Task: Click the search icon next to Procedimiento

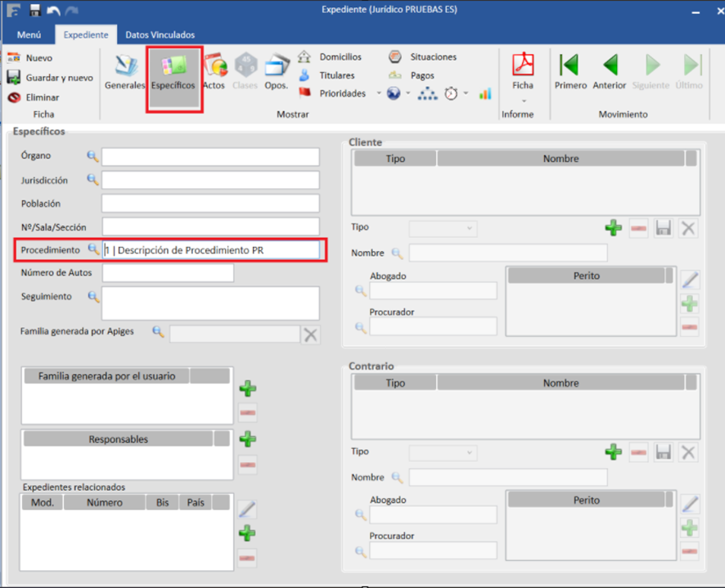Action: (92, 250)
